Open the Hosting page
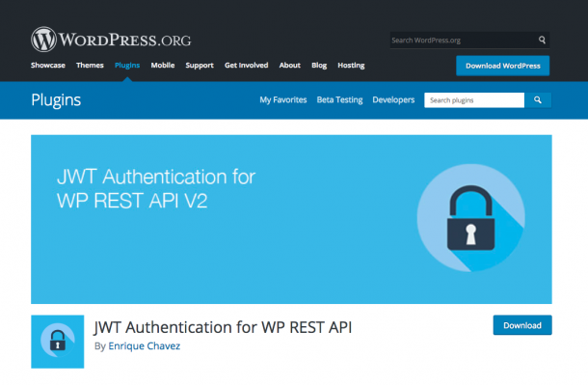Screen dimensions: 588x385 [351, 66]
